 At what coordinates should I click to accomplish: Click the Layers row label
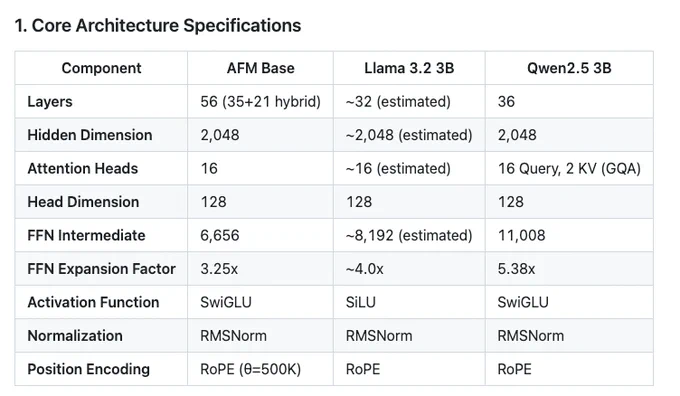click(x=50, y=101)
